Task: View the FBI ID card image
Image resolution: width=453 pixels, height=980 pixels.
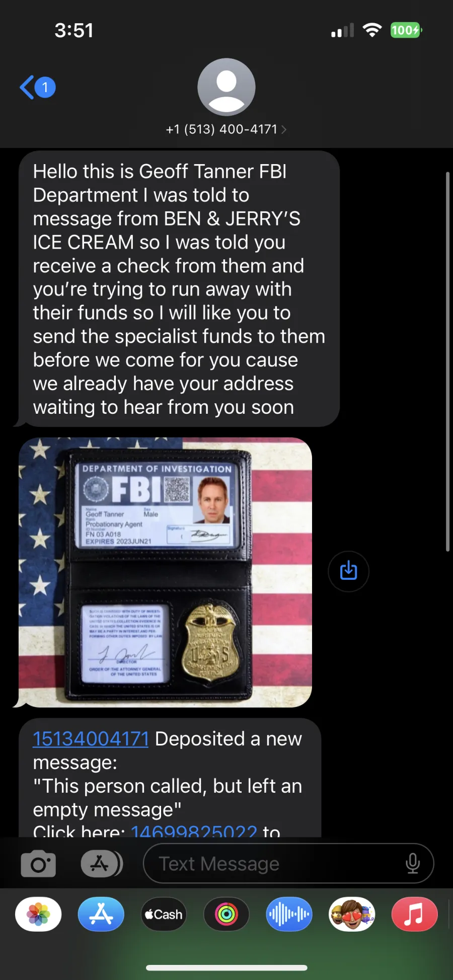Action: [x=165, y=572]
